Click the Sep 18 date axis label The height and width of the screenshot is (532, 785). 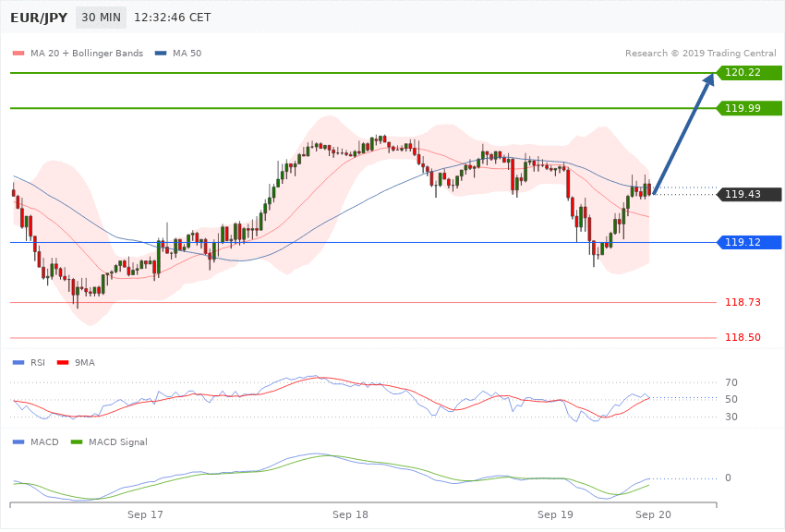click(350, 514)
